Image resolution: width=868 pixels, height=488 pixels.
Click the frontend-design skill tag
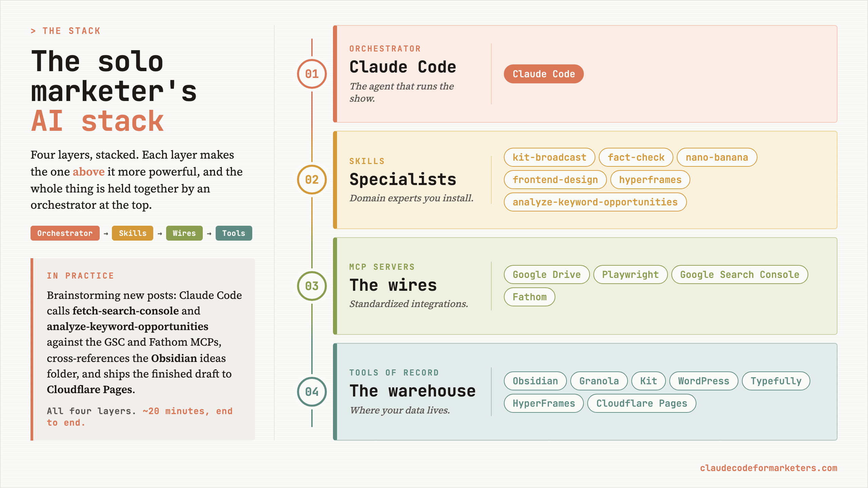(555, 180)
